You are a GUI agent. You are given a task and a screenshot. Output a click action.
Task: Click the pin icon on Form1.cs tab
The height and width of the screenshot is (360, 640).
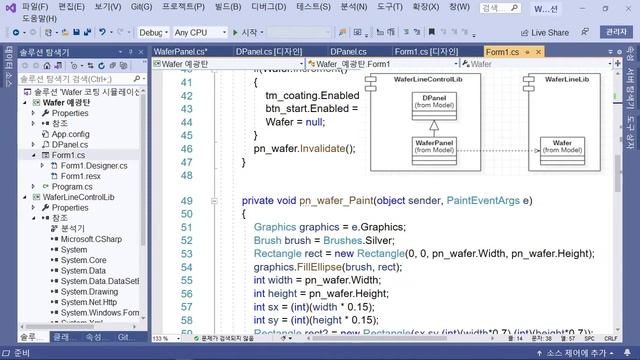pos(527,52)
